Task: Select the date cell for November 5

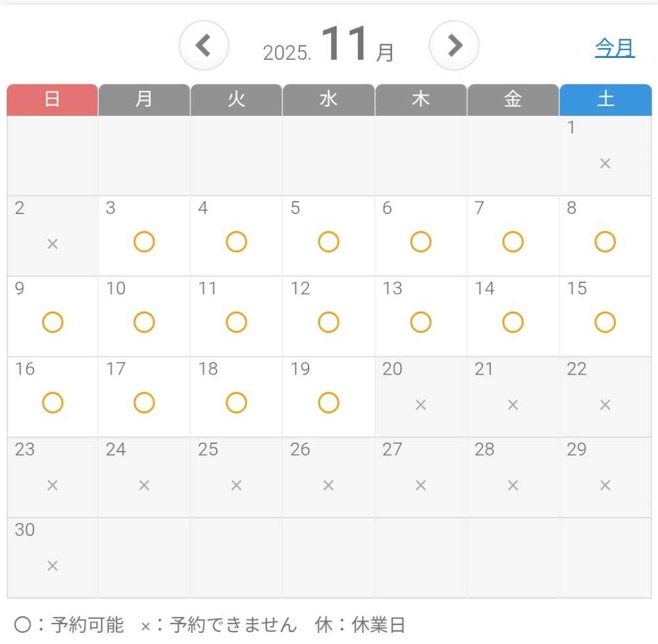Action: click(328, 236)
